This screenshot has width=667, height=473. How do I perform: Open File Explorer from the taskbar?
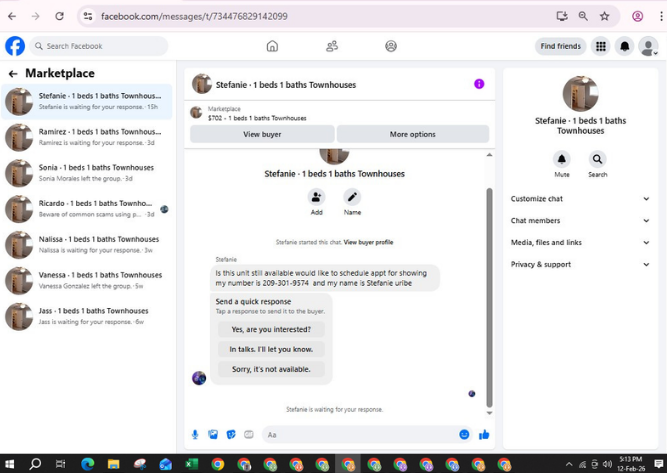click(x=114, y=464)
